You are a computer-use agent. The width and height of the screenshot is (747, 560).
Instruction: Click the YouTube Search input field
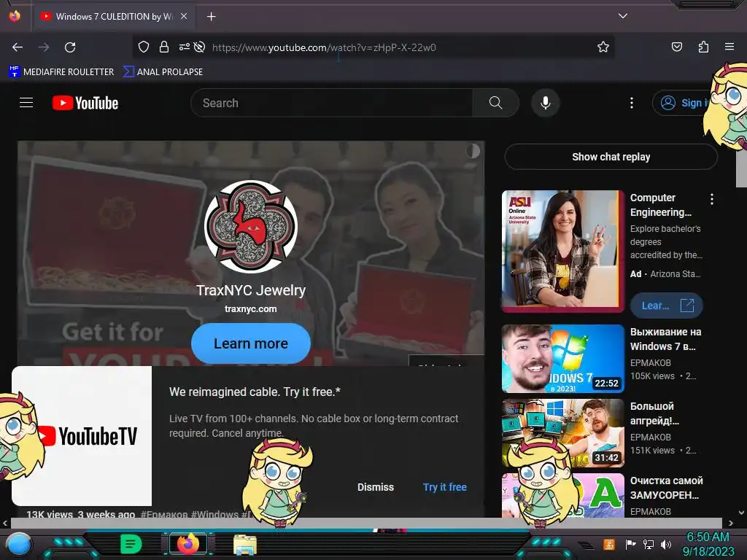point(332,103)
